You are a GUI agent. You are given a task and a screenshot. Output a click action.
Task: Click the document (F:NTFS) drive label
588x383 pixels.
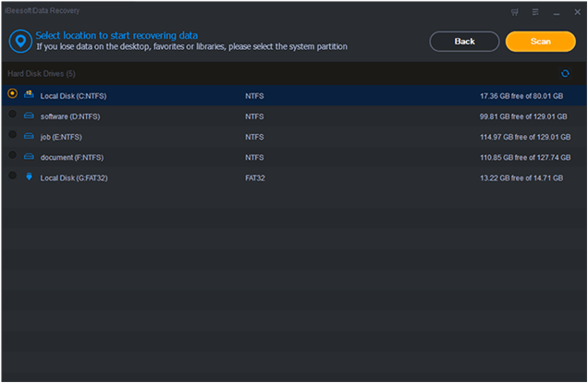[x=72, y=157]
